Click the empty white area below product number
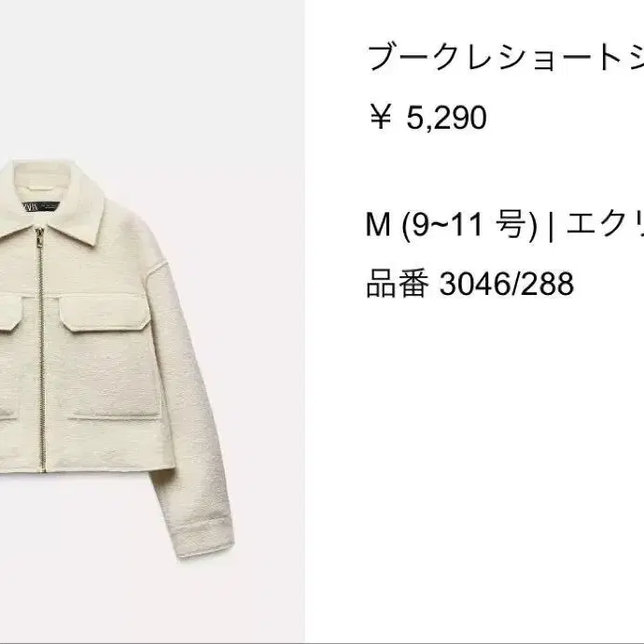644x644 pixels. coord(474,452)
